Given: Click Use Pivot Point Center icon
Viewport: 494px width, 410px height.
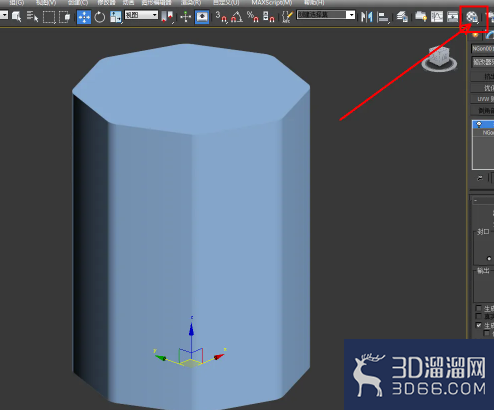Looking at the screenshot, I should 167,17.
